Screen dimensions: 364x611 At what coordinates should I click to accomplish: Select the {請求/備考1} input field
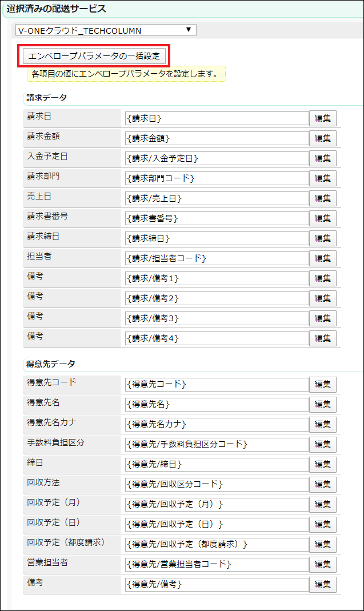[x=217, y=278]
